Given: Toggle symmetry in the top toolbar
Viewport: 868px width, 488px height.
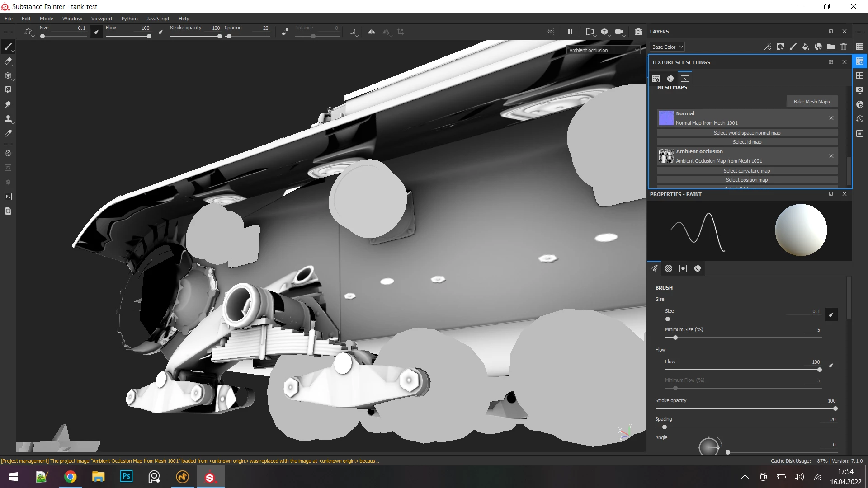Looking at the screenshot, I should click(x=371, y=32).
